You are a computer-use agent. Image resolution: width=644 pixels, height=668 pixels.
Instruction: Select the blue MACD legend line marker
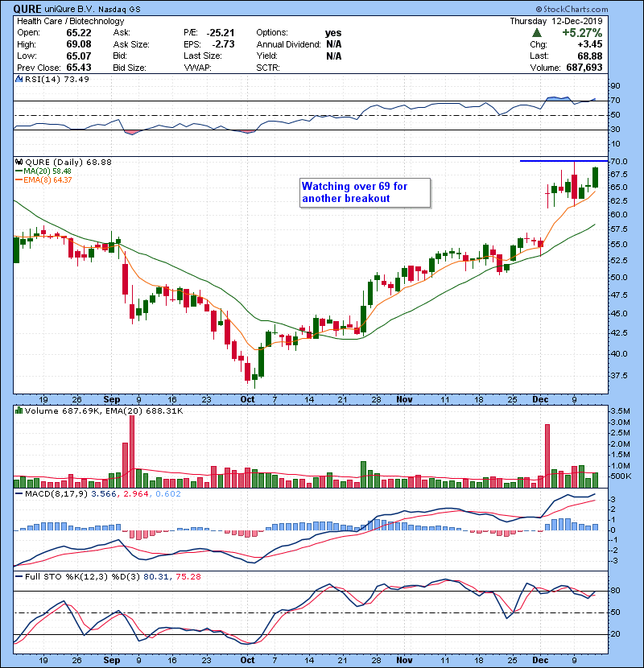19,494
